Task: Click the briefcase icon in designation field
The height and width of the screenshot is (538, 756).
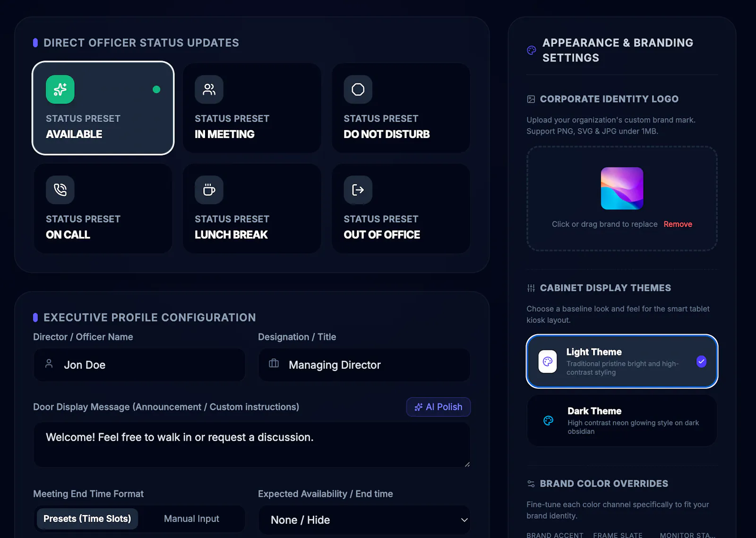Action: click(x=274, y=364)
